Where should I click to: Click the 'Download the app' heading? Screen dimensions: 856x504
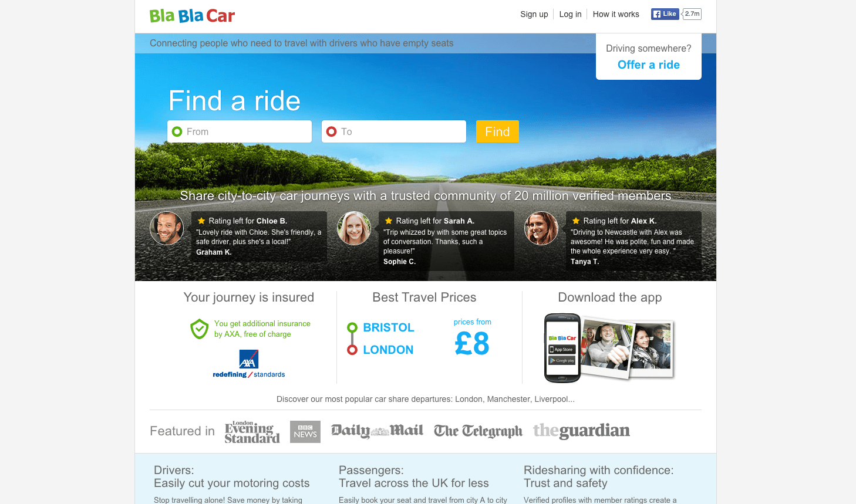coord(610,297)
